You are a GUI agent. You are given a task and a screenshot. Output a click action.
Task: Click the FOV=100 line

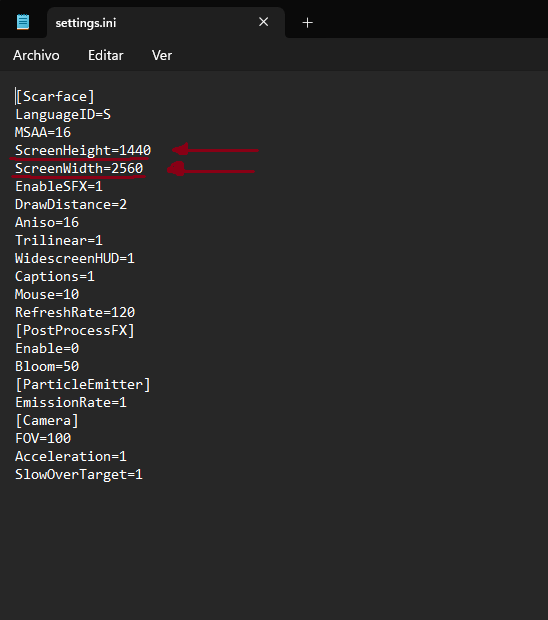pos(43,439)
